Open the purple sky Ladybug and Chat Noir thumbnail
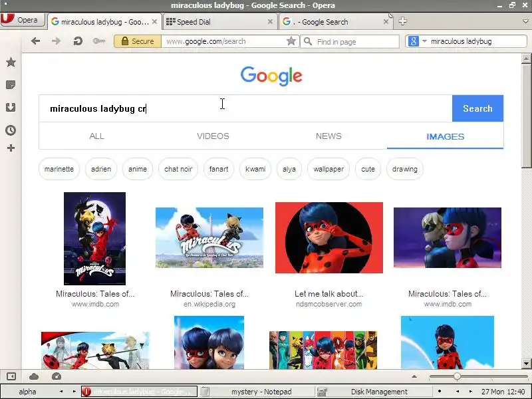Screen dimensions: 532x399 tap(448, 237)
